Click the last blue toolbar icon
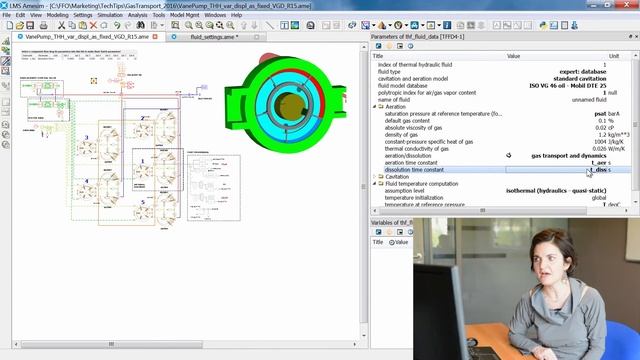The height and width of the screenshot is (360, 640). point(575,25)
